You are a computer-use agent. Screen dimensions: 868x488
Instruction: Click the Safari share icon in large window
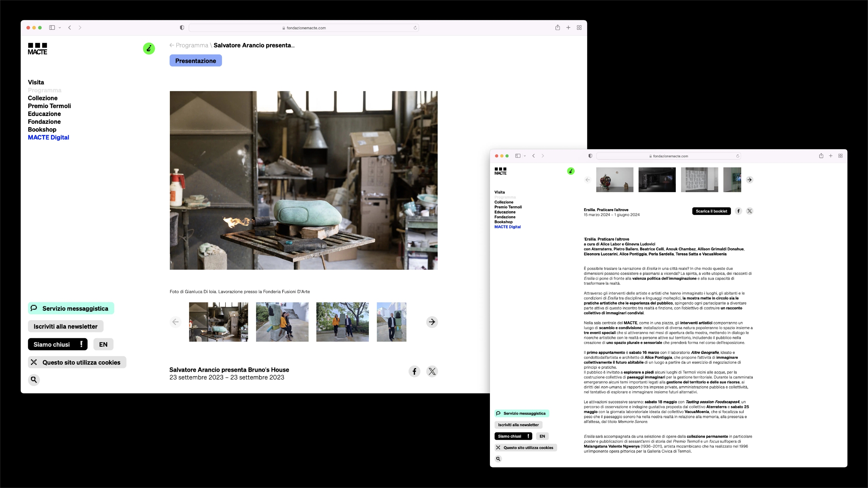(558, 28)
